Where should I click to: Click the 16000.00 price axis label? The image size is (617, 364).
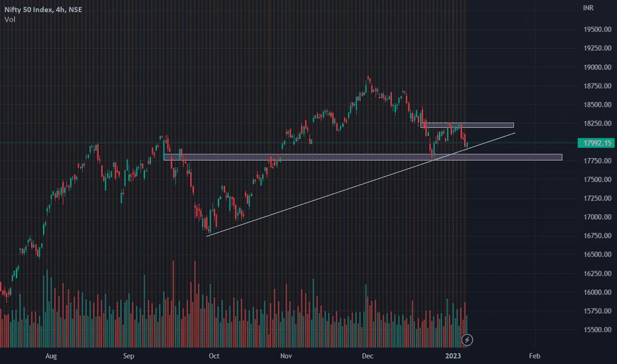point(597,293)
